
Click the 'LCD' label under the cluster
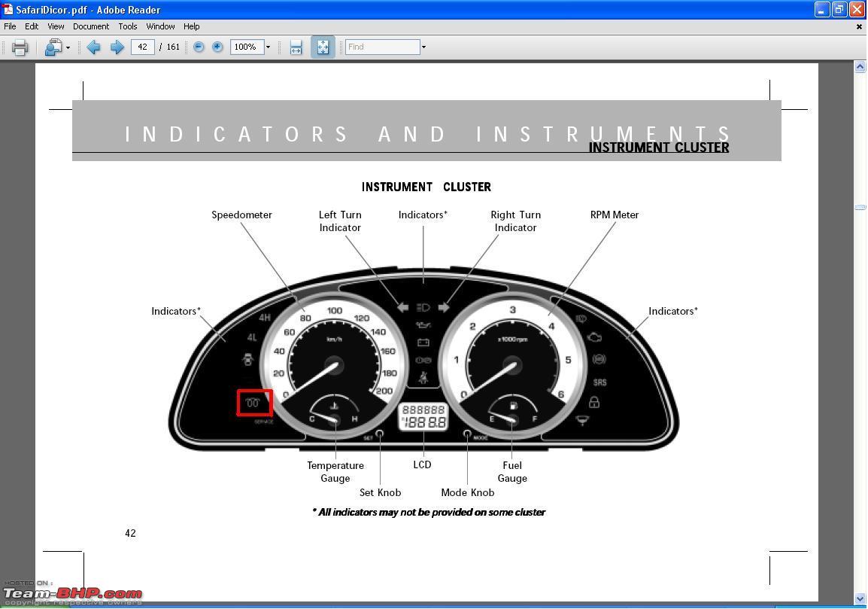(423, 464)
